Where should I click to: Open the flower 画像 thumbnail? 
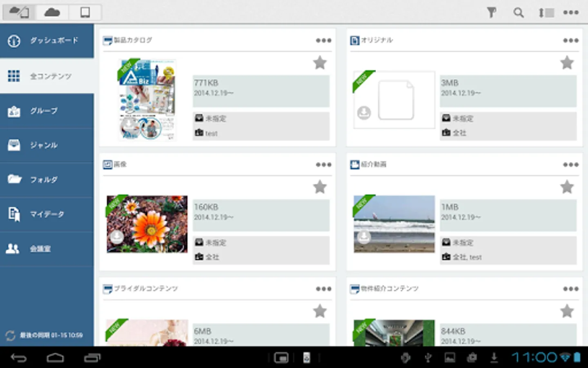(147, 224)
